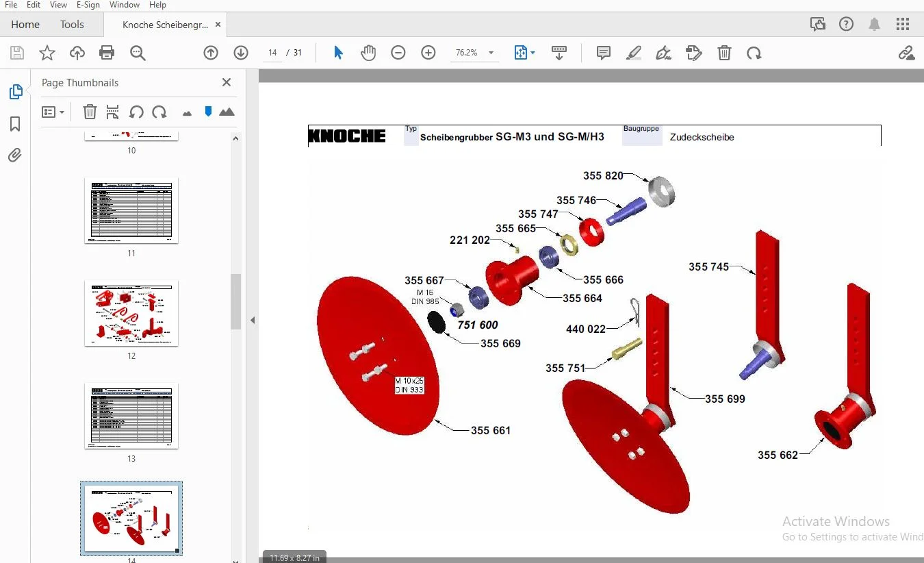
Task: Select the Knoche Scheibengr... document tab
Action: [165, 25]
